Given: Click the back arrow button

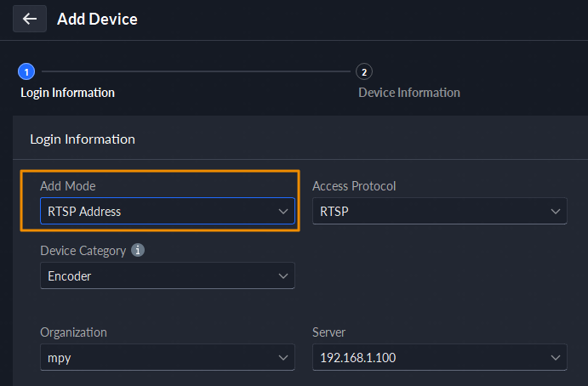Looking at the screenshot, I should tap(30, 19).
